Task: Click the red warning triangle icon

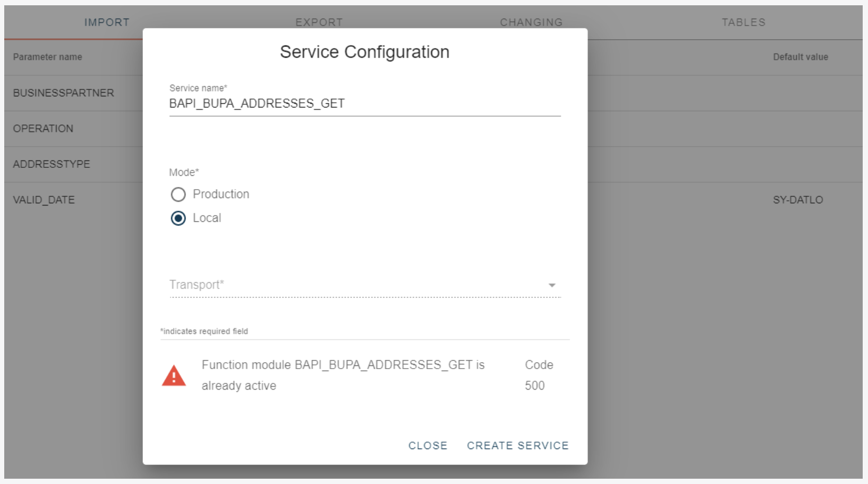Action: [x=174, y=375]
